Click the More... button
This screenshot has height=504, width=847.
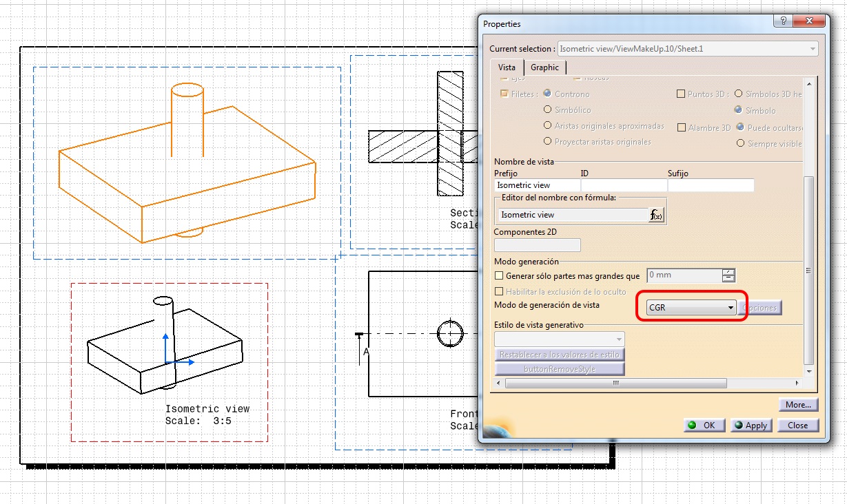(798, 405)
